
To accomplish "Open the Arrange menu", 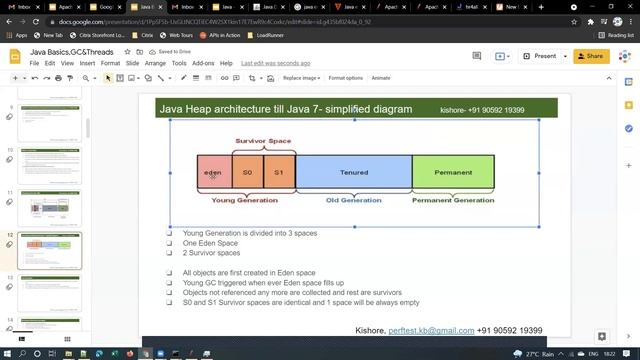I will pos(155,63).
